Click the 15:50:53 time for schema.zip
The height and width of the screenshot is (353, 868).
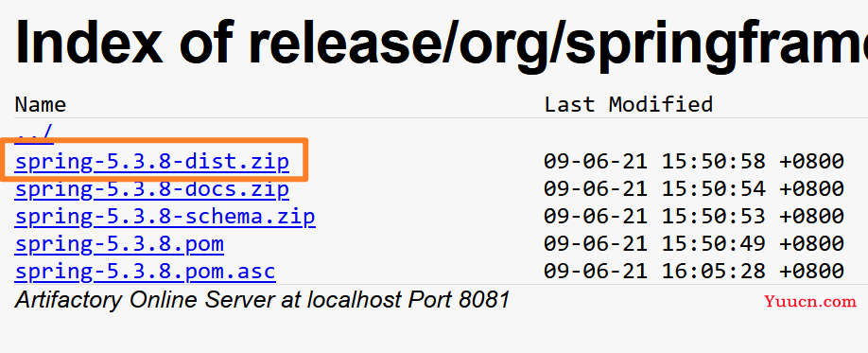(714, 216)
